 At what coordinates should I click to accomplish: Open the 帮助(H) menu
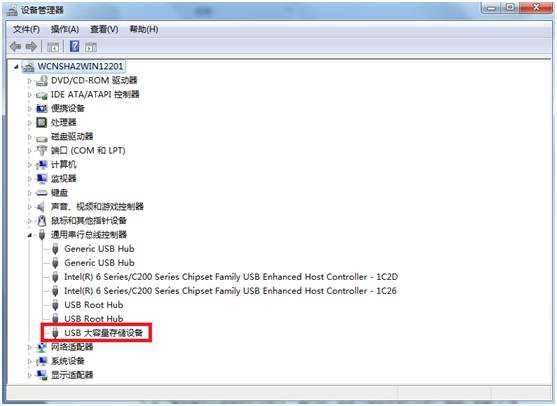point(144,29)
